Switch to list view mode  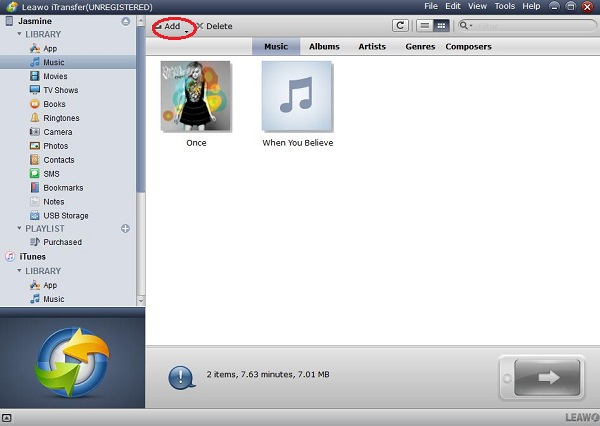[x=424, y=26]
